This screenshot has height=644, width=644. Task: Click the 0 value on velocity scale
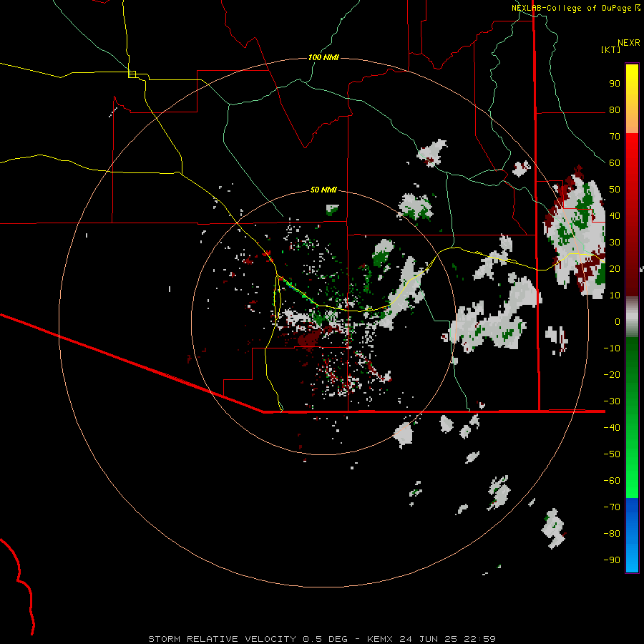pos(618,321)
